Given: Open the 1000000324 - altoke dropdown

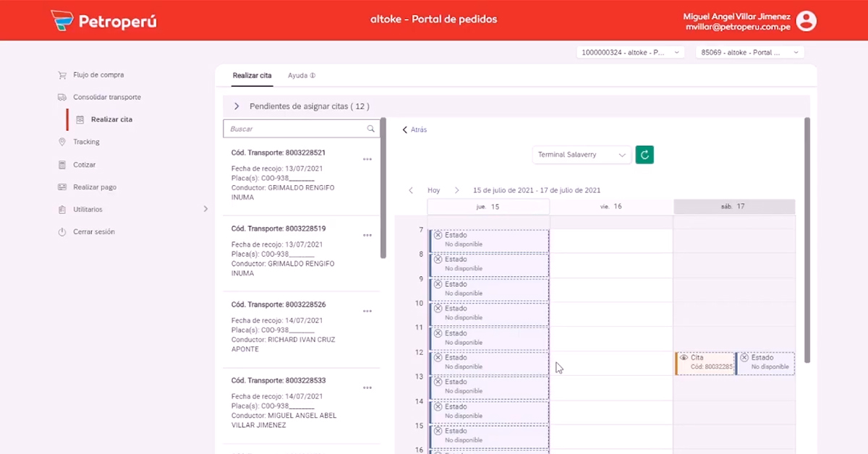Looking at the screenshot, I should coord(630,52).
